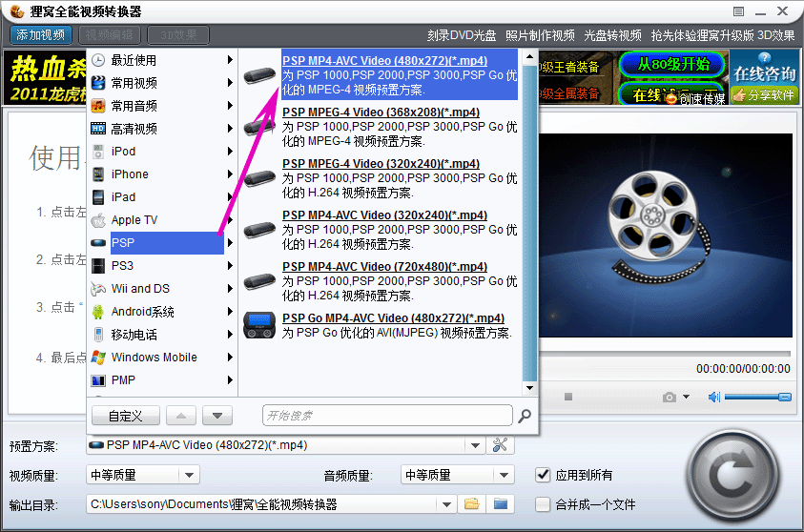804x532 pixels.
Task: Expand the 常用视频 submenu arrow
Action: pyautogui.click(x=230, y=83)
